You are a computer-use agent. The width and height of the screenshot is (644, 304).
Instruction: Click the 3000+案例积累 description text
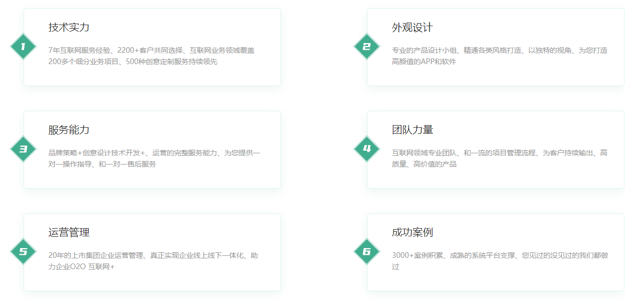[x=499, y=255]
